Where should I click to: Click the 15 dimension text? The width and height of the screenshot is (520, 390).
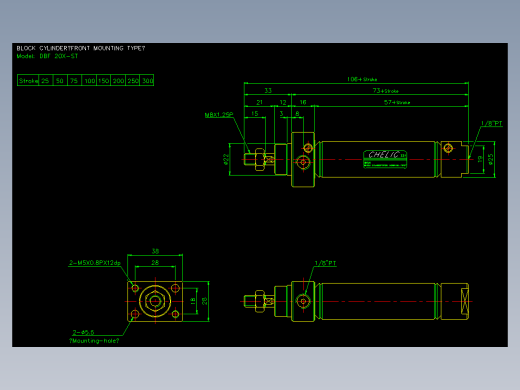tap(255, 114)
